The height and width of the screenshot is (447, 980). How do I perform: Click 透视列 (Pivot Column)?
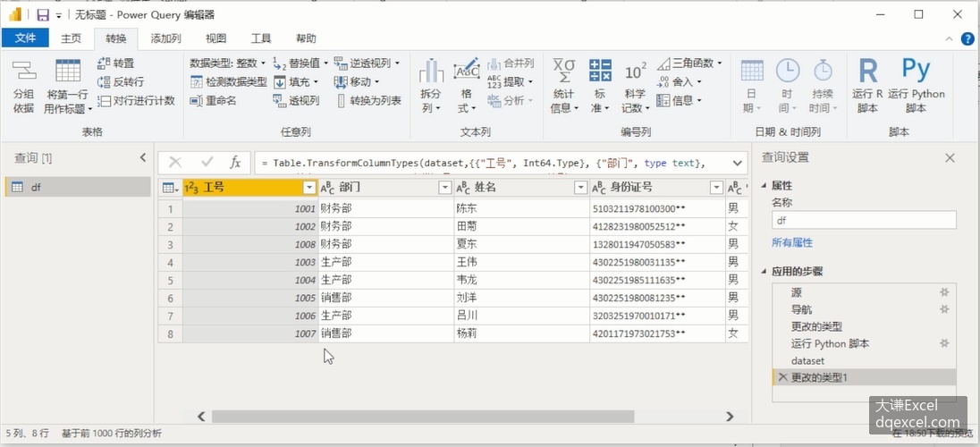[296, 101]
